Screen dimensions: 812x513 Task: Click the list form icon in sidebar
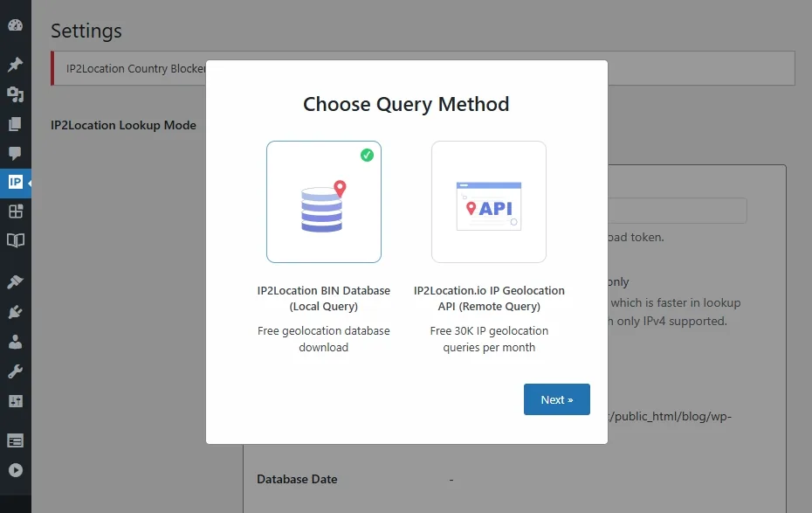[16, 441]
